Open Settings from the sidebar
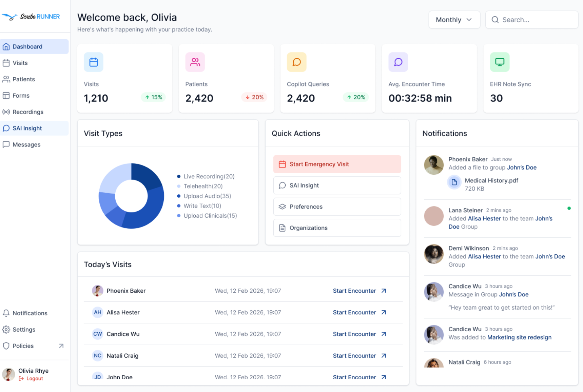The width and height of the screenshot is (583, 392). 24,330
